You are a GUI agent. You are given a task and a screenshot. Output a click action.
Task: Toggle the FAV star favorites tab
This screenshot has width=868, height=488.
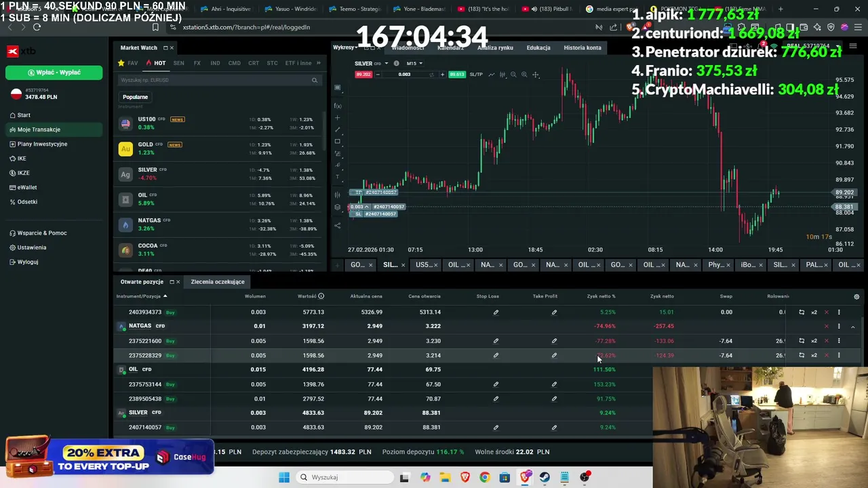(129, 63)
